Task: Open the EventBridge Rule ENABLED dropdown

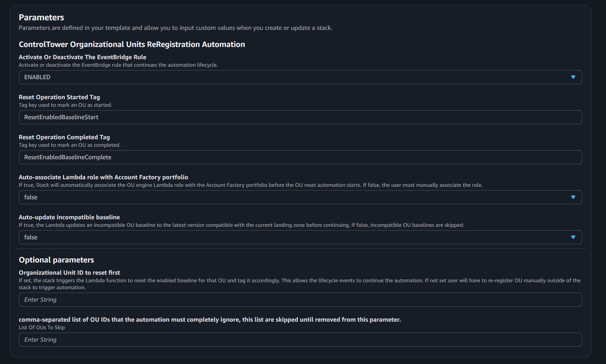Action: coord(300,77)
